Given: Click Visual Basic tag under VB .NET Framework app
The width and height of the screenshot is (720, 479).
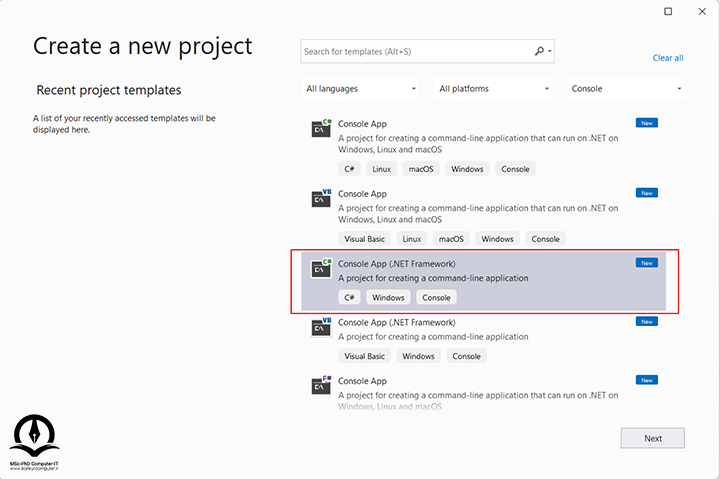Looking at the screenshot, I should click(365, 356).
